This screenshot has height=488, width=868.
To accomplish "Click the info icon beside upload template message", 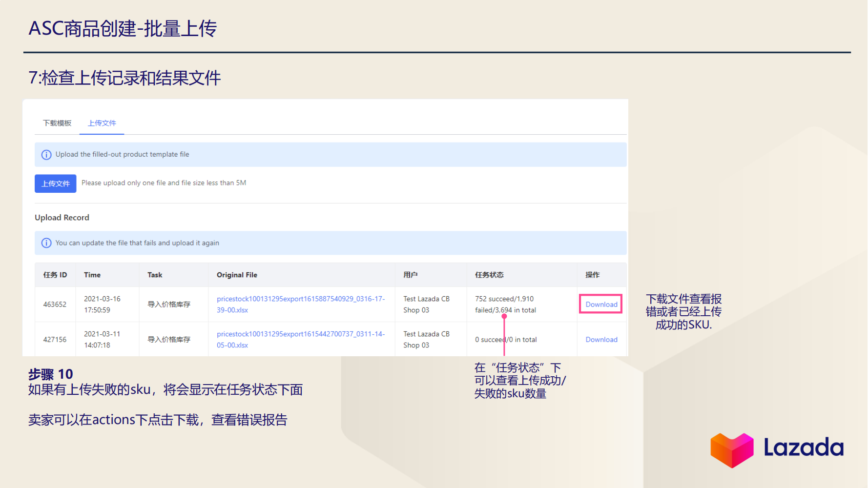I will point(46,154).
